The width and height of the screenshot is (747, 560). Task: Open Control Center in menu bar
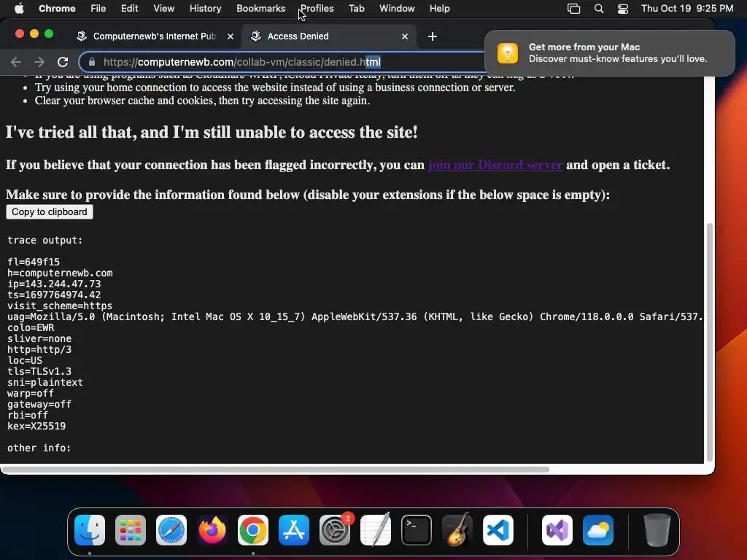coord(623,9)
